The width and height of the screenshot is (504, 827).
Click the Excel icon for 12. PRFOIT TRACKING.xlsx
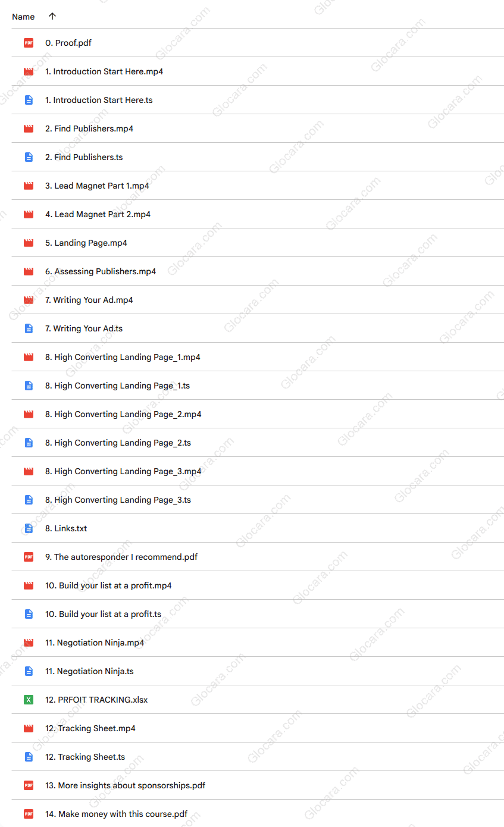(x=28, y=700)
